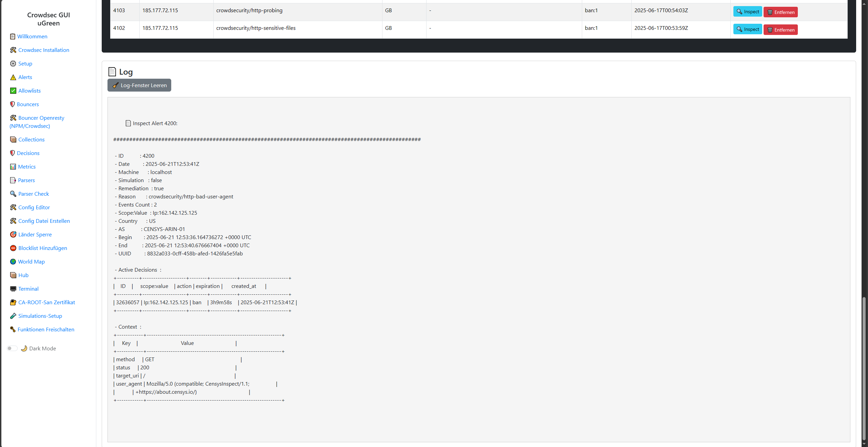Click the Simulations-Setup test tube icon

pyautogui.click(x=13, y=316)
